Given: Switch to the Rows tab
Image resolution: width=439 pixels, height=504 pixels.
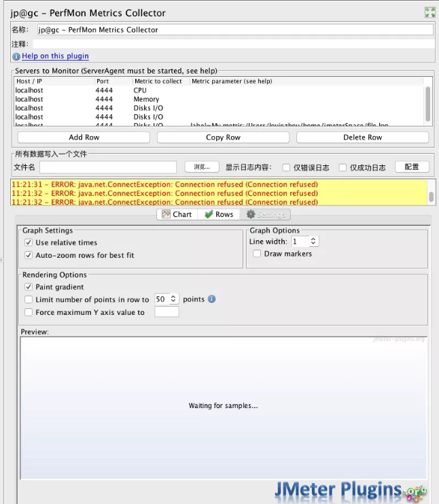Looking at the screenshot, I should (219, 214).
